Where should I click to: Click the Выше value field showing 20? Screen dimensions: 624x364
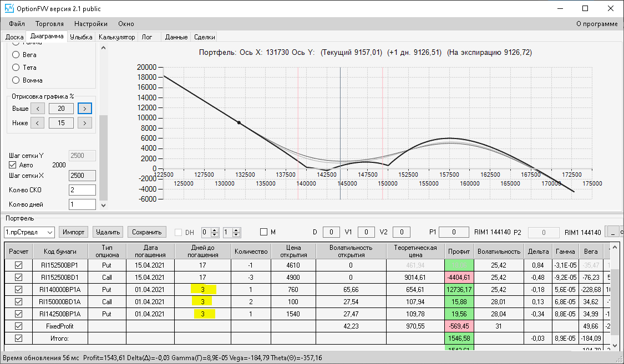61,109
